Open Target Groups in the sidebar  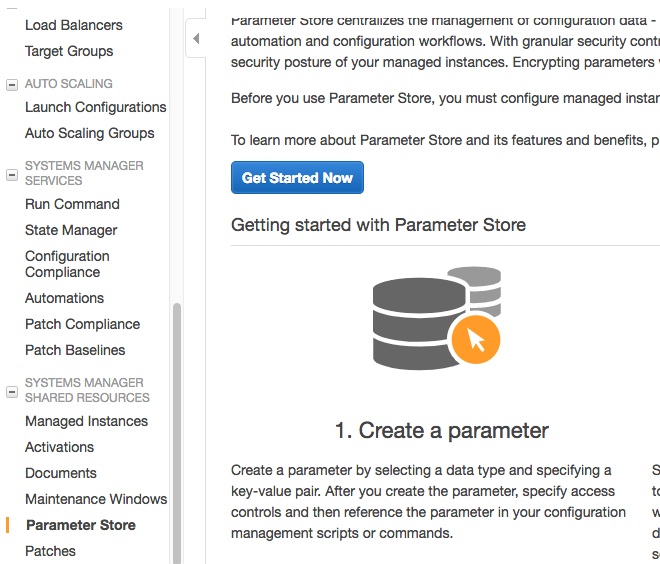tap(69, 51)
